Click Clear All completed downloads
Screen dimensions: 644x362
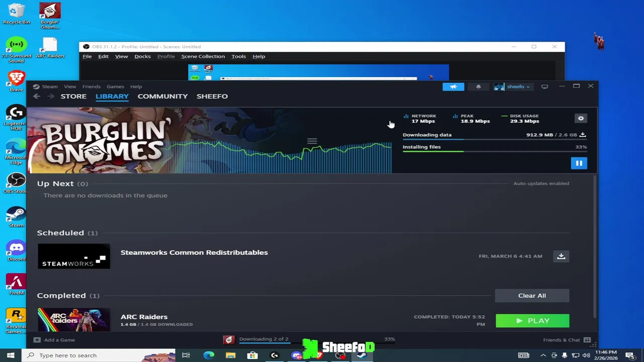click(x=532, y=296)
